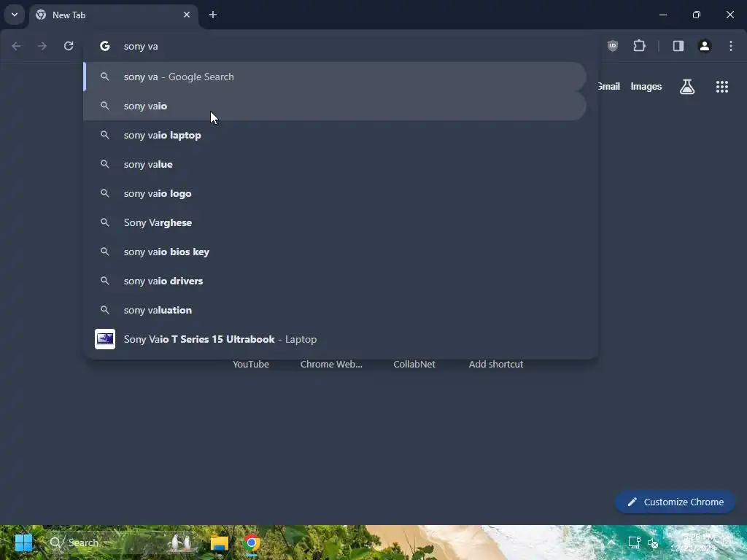
Task: Select 'sony vaio logo' suggestion
Action: pyautogui.click(x=335, y=193)
